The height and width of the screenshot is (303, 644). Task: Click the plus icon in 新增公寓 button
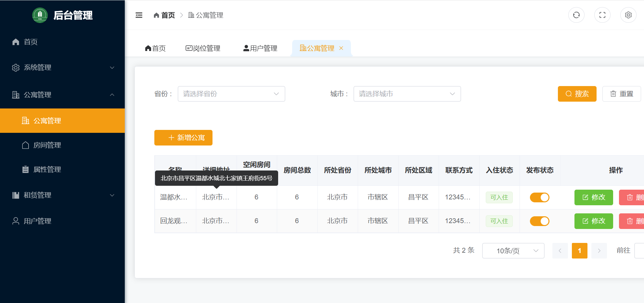171,138
